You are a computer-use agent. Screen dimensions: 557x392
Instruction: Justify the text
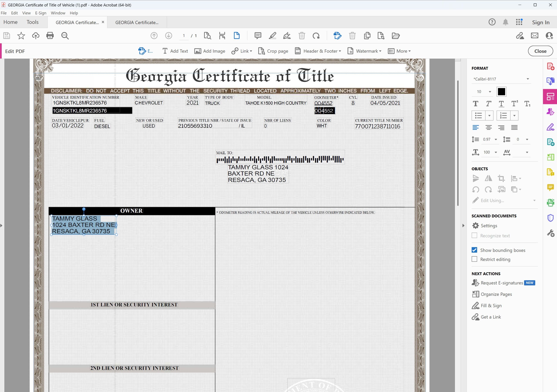click(514, 127)
